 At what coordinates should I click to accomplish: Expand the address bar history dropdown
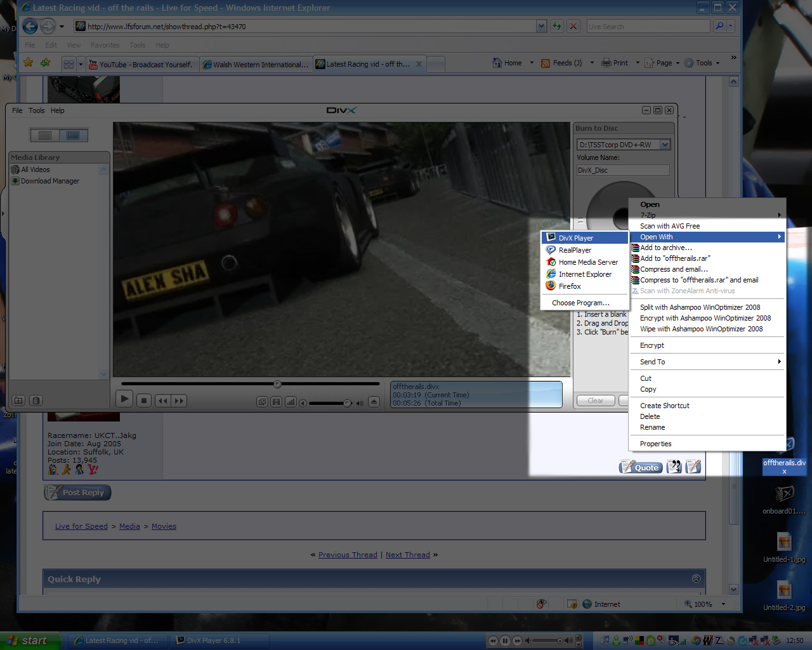tap(541, 26)
